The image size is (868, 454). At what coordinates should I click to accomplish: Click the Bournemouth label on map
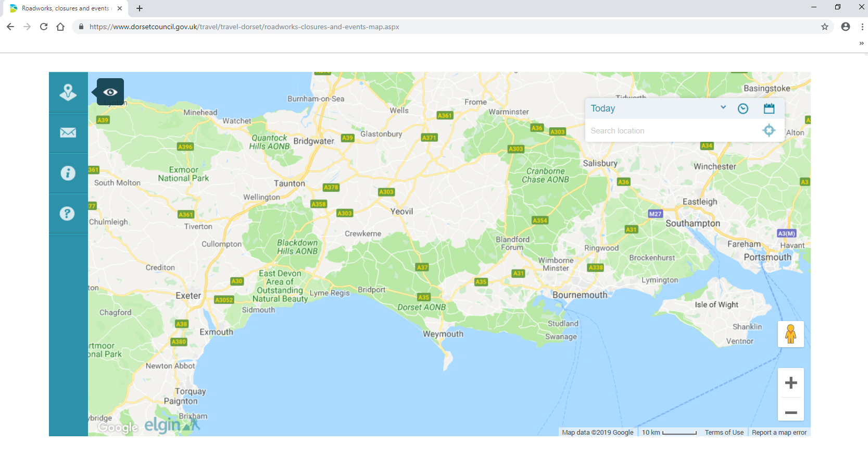580,295
